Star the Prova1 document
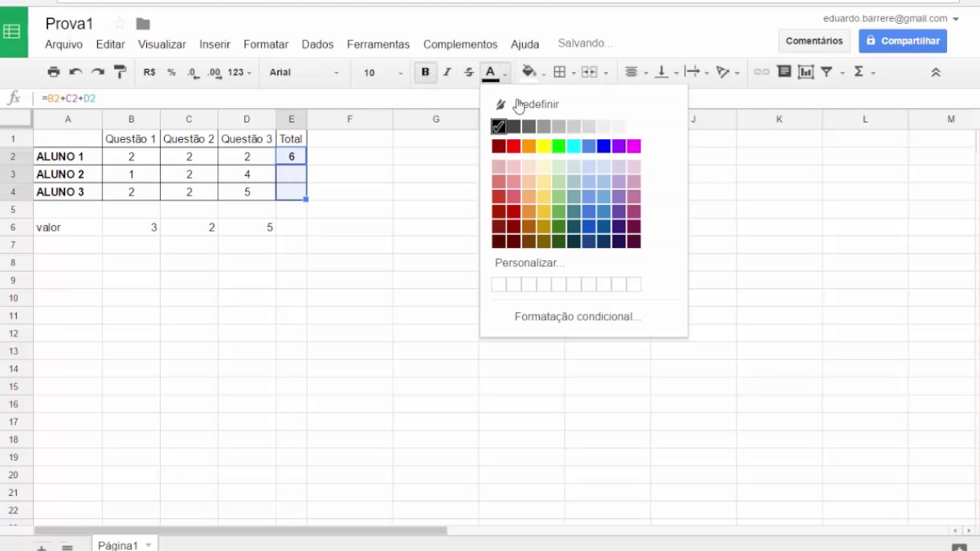980x551 pixels. (x=119, y=24)
